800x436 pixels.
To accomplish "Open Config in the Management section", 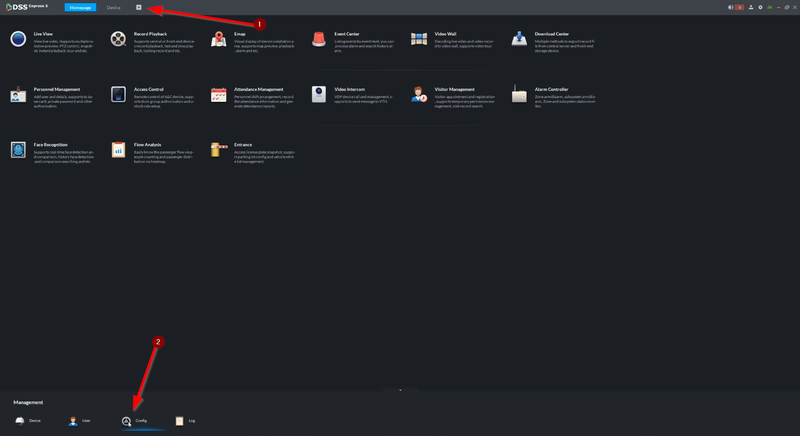I will tap(134, 421).
